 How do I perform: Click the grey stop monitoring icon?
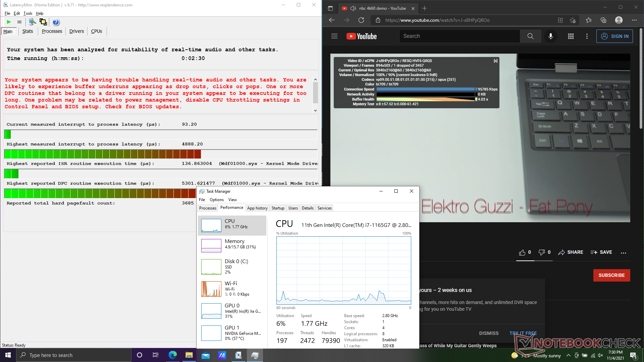click(19, 22)
